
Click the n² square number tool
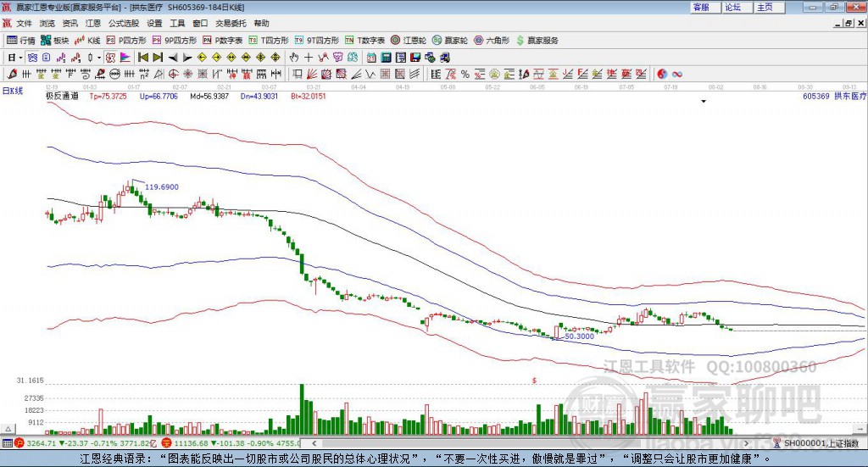coord(144,74)
